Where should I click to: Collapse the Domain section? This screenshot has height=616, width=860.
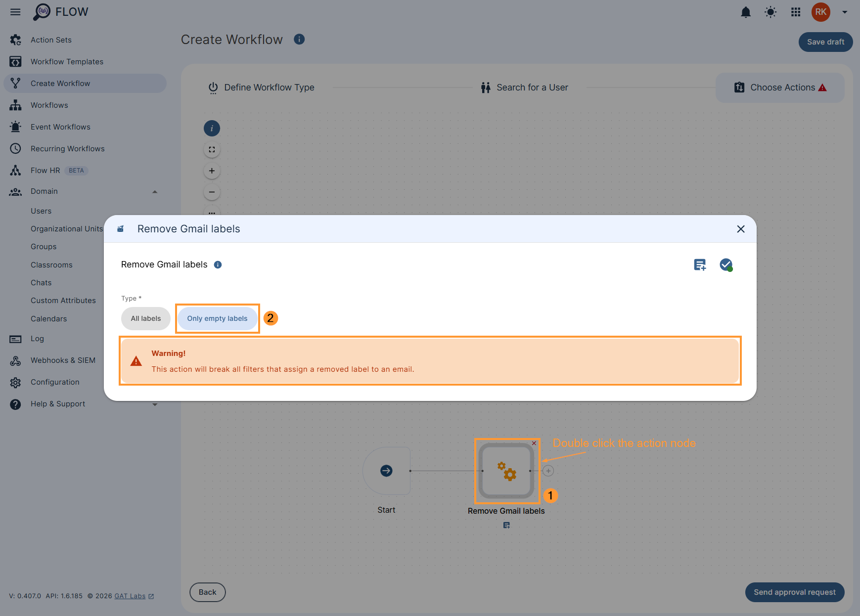pyautogui.click(x=155, y=191)
